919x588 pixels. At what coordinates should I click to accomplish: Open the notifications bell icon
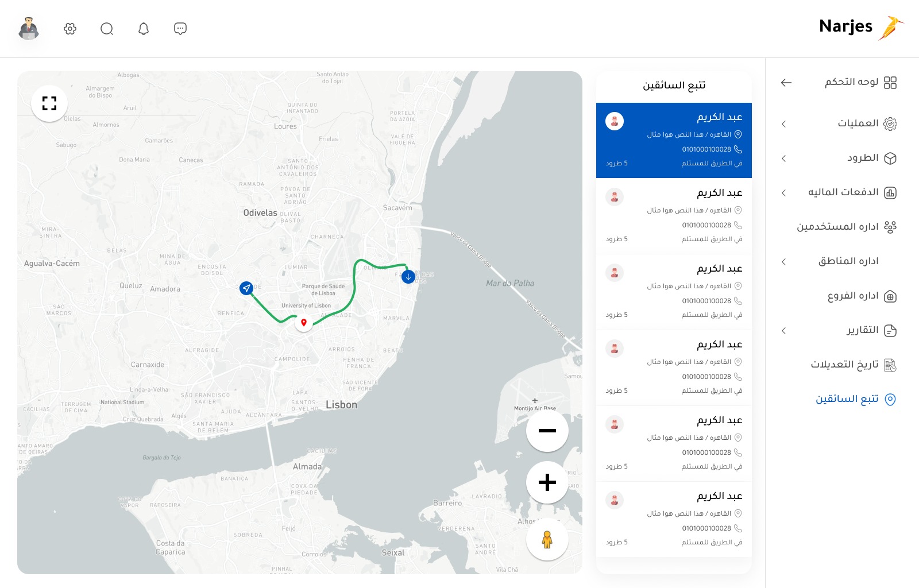[144, 29]
